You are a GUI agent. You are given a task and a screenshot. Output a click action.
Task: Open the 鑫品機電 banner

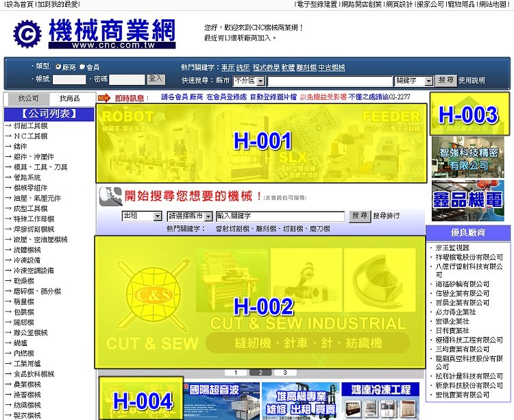[468, 201]
